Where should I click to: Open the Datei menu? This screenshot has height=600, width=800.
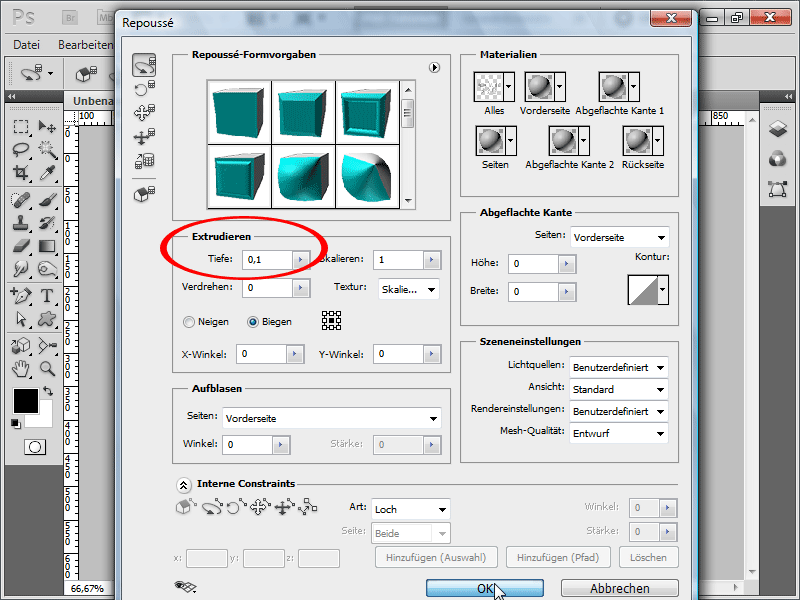pyautogui.click(x=27, y=45)
